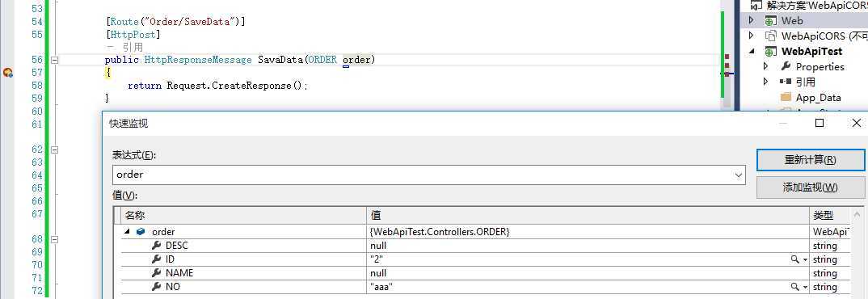The height and width of the screenshot is (299, 868).
Task: Open the magnifier visualizer for NO value
Action: tap(795, 287)
